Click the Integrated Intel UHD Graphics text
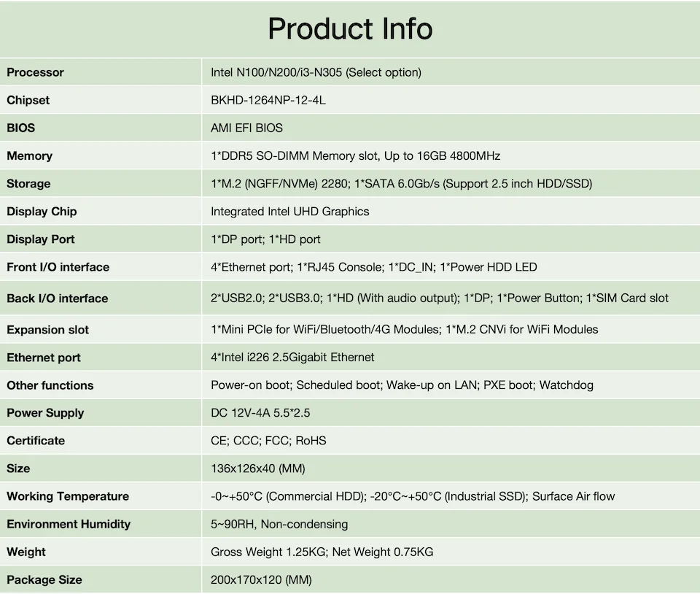The width and height of the screenshot is (700, 594). (289, 212)
